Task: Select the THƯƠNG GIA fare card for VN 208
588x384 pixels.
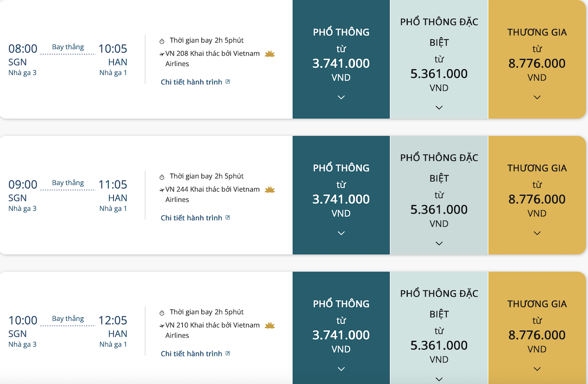Action: [537, 59]
